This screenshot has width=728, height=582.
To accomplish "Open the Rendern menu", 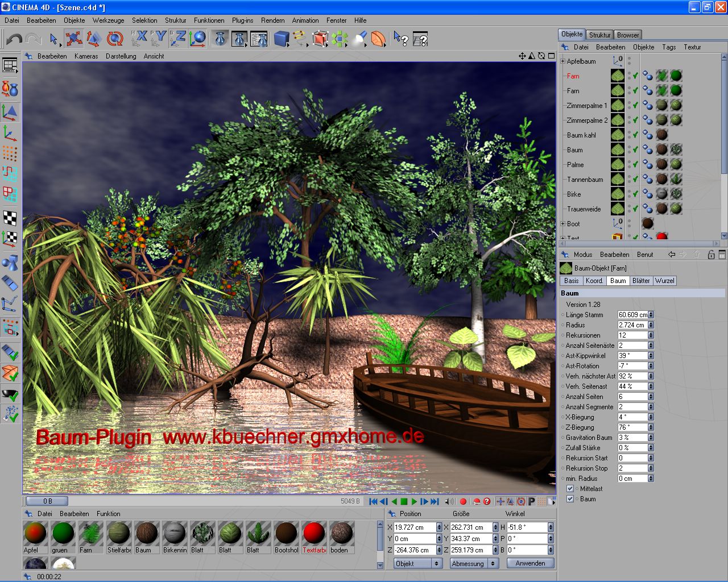I will (x=273, y=20).
